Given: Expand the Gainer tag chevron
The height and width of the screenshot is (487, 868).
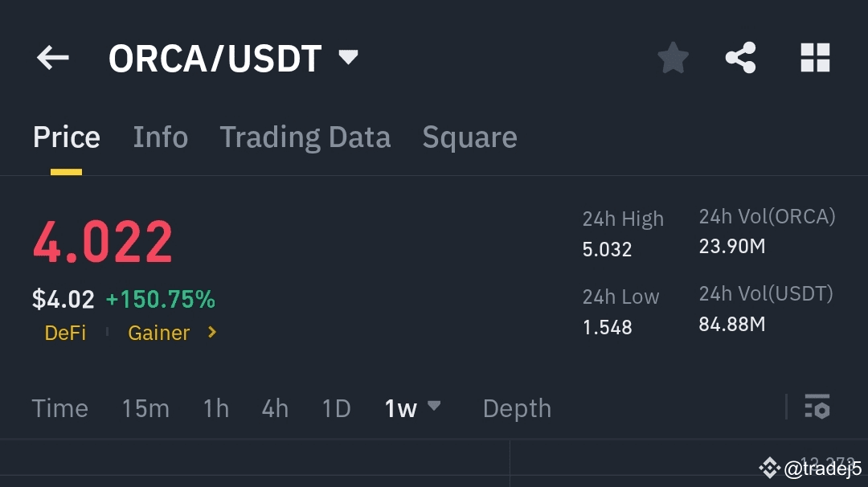Looking at the screenshot, I should tap(212, 332).
